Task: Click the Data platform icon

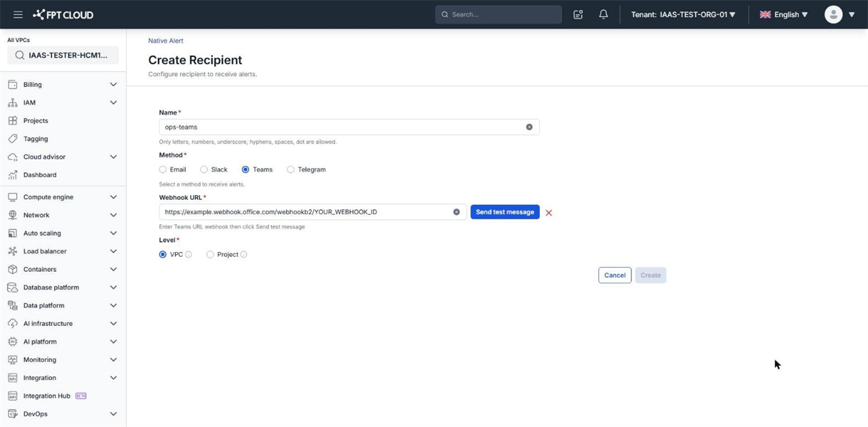Action: pos(12,306)
